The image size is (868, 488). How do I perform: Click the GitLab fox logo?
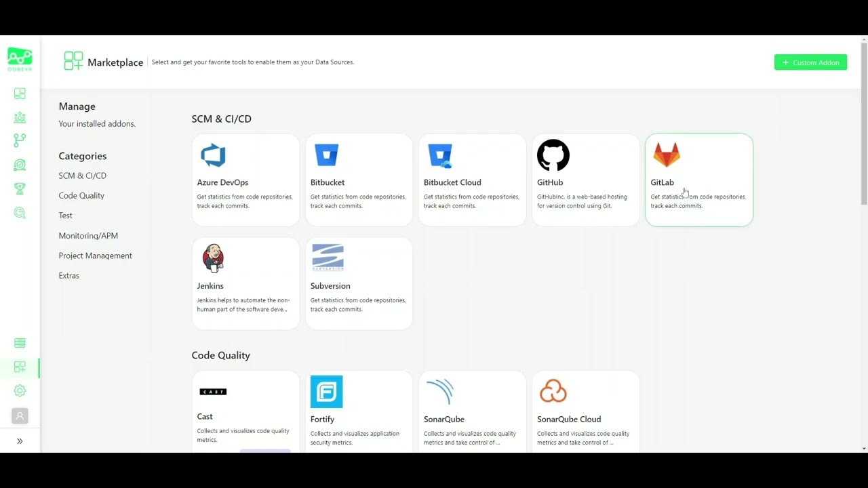[x=667, y=155]
